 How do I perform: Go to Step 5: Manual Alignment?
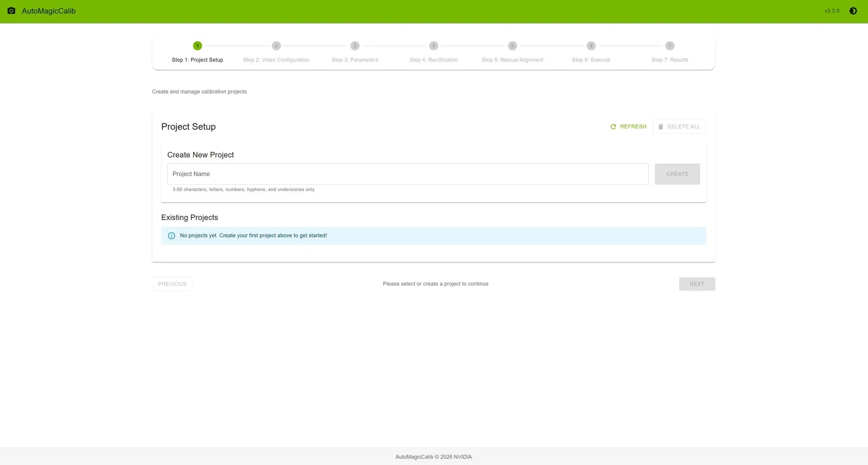(x=512, y=53)
